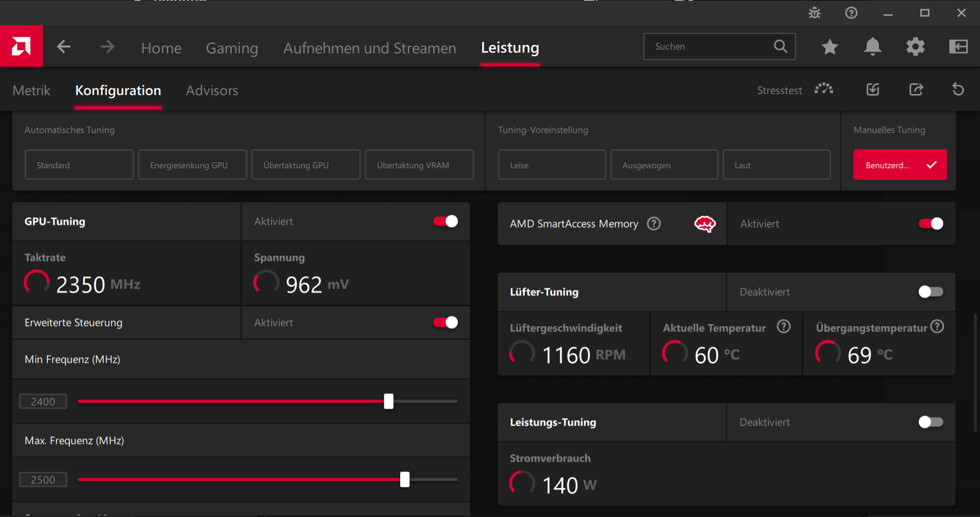This screenshot has width=980, height=517.
Task: Go forward with the right arrow
Action: coord(108,47)
